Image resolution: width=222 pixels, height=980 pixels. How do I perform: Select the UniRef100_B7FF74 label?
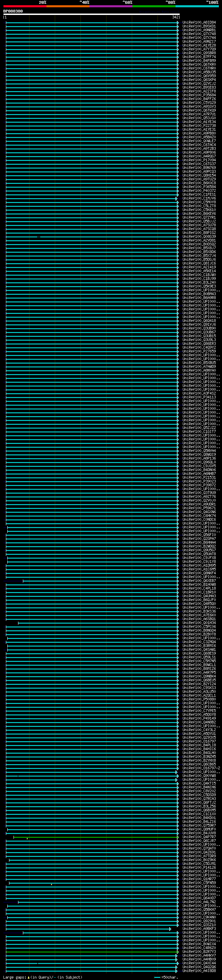199,57
